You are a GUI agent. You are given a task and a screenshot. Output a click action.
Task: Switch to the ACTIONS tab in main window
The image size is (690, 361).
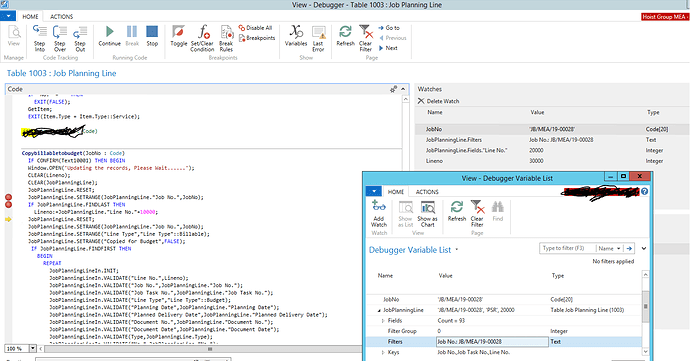click(62, 16)
